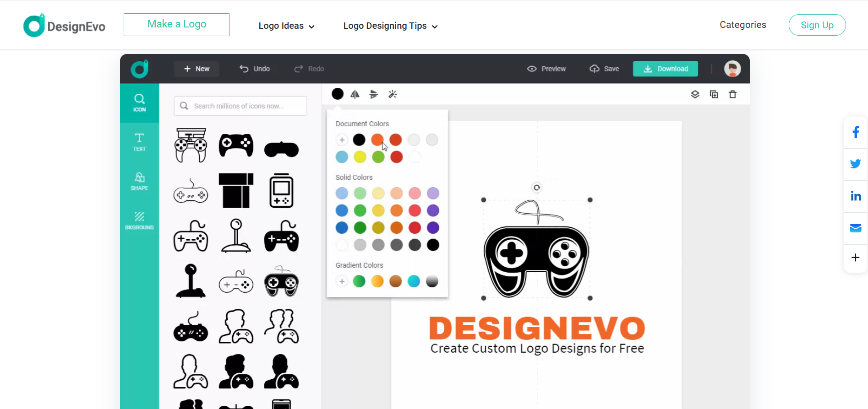This screenshot has width=868, height=409.
Task: Choose the outlined arcade joystick icon
Action: tap(236, 236)
